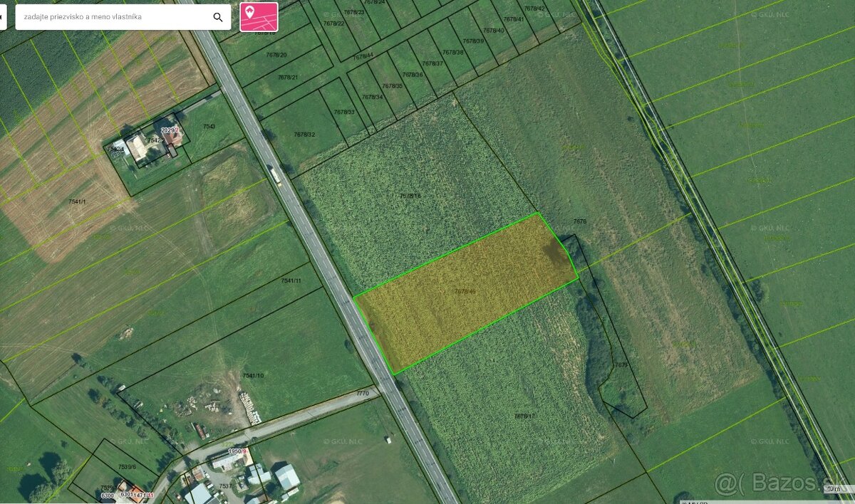Click parcel label 7537
Screen dimensions: 855x504
point(224,486)
